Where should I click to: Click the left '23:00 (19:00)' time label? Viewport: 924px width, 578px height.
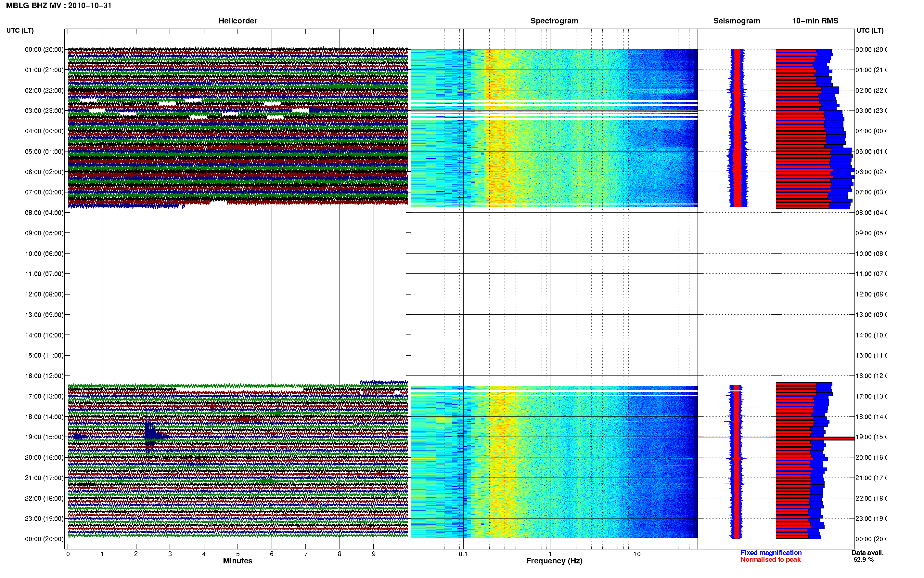pos(44,519)
